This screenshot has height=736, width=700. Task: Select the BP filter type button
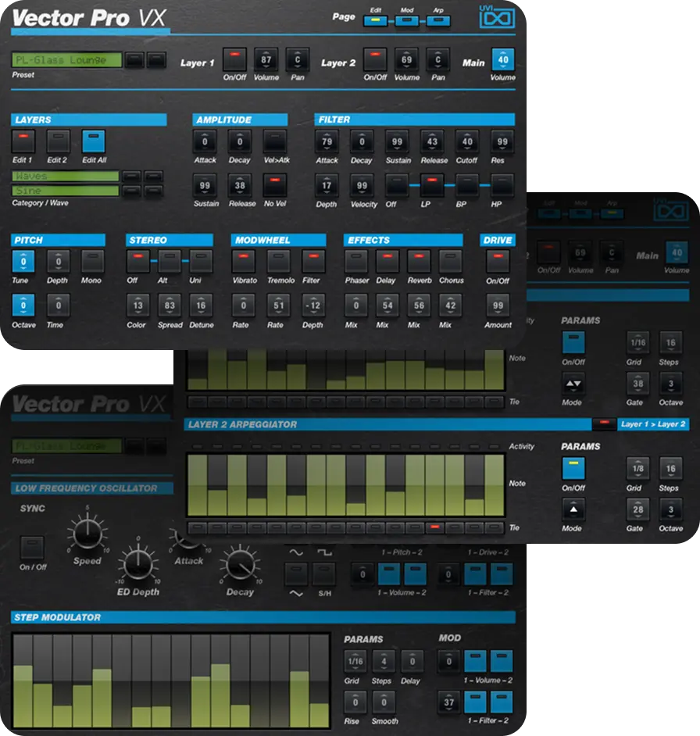pos(467,185)
